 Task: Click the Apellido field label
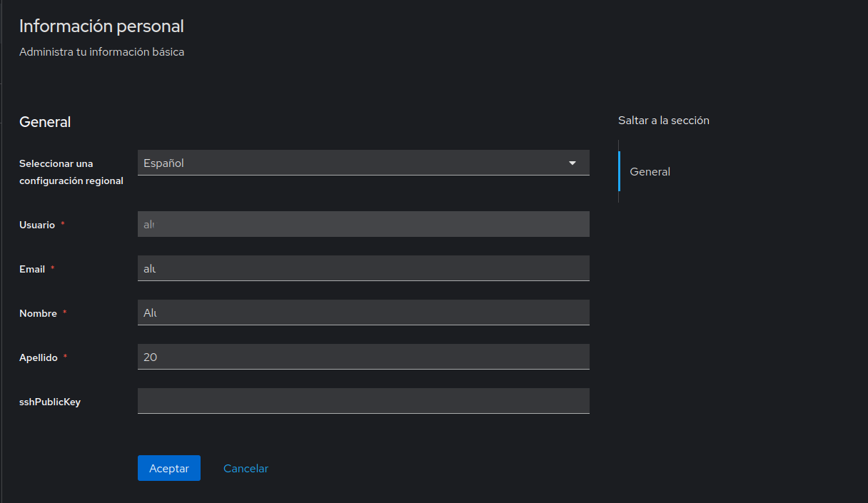[x=38, y=357]
